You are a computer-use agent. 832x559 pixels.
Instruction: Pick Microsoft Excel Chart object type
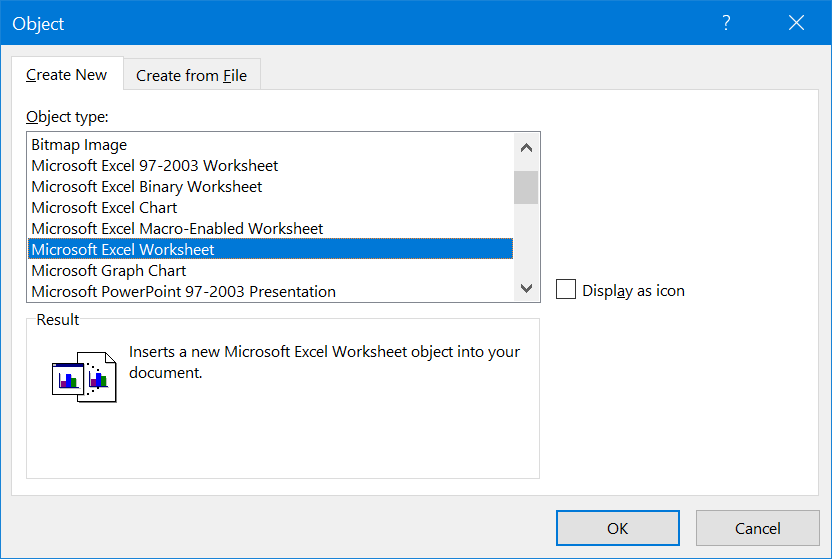click(x=104, y=208)
